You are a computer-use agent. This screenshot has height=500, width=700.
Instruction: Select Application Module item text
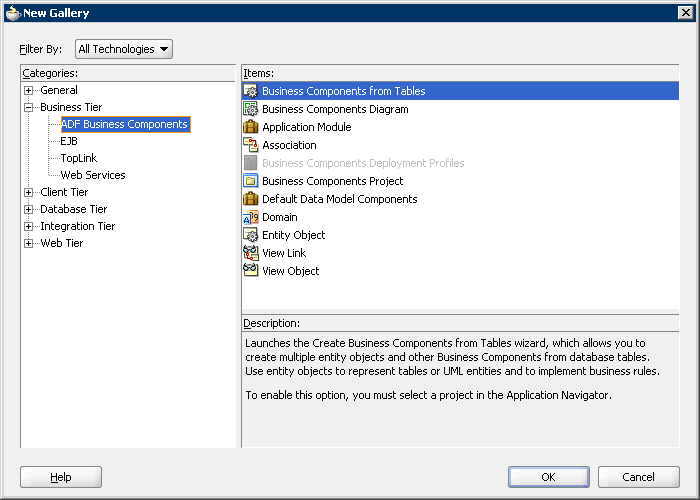point(307,127)
